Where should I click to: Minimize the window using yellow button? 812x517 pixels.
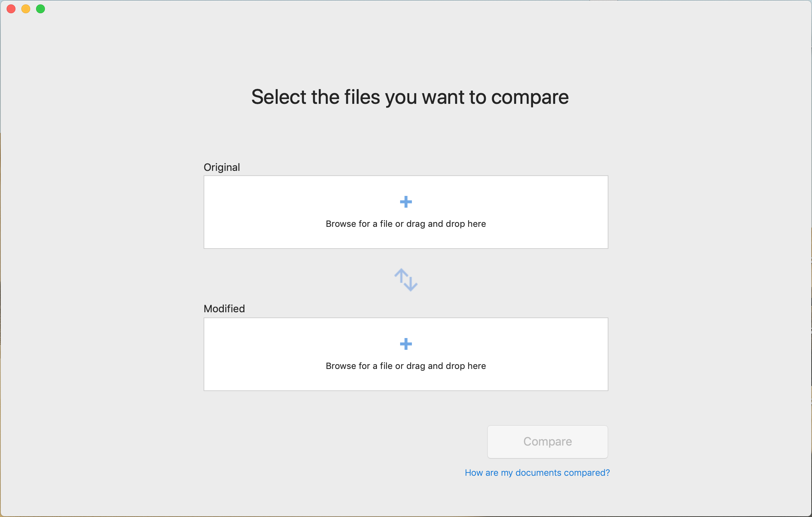click(x=26, y=9)
